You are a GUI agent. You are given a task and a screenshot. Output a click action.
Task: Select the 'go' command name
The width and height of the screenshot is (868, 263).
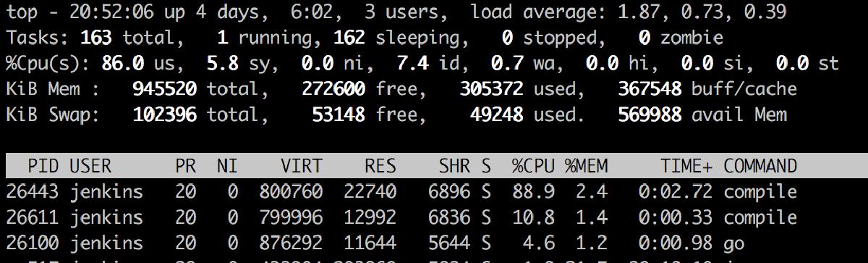click(x=734, y=244)
